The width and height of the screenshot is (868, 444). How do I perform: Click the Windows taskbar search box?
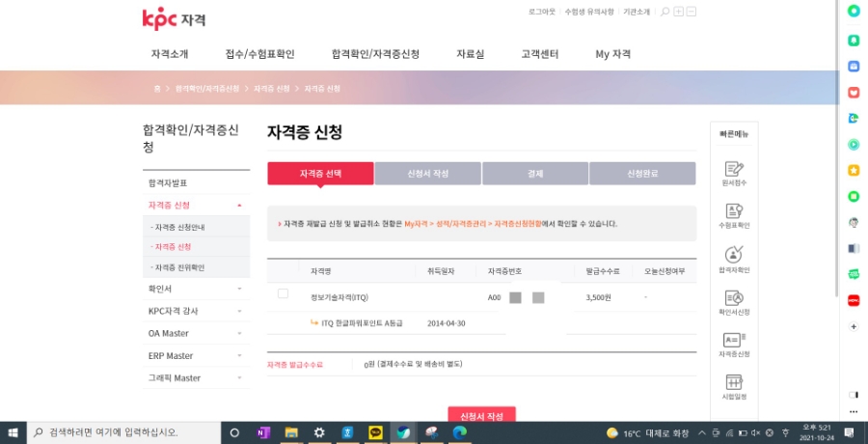pos(124,432)
